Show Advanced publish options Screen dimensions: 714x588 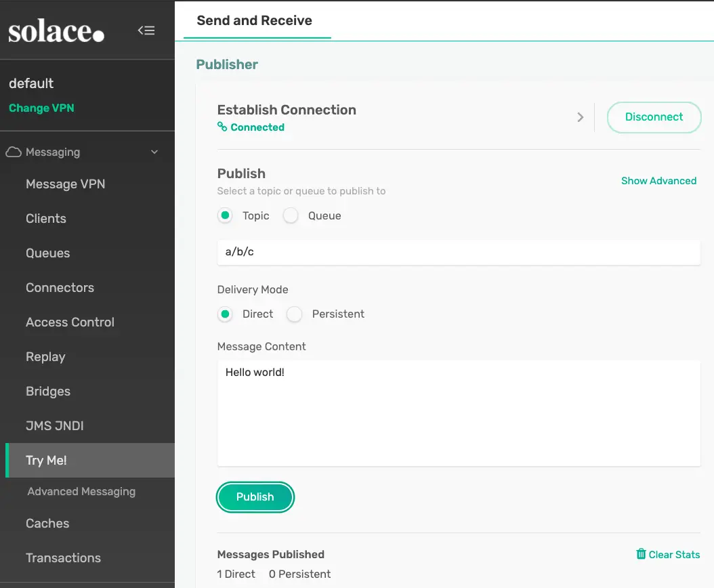658,181
